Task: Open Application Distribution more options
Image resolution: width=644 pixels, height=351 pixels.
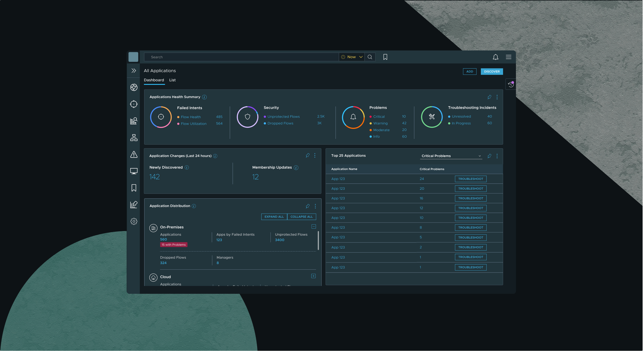Action: tap(315, 206)
